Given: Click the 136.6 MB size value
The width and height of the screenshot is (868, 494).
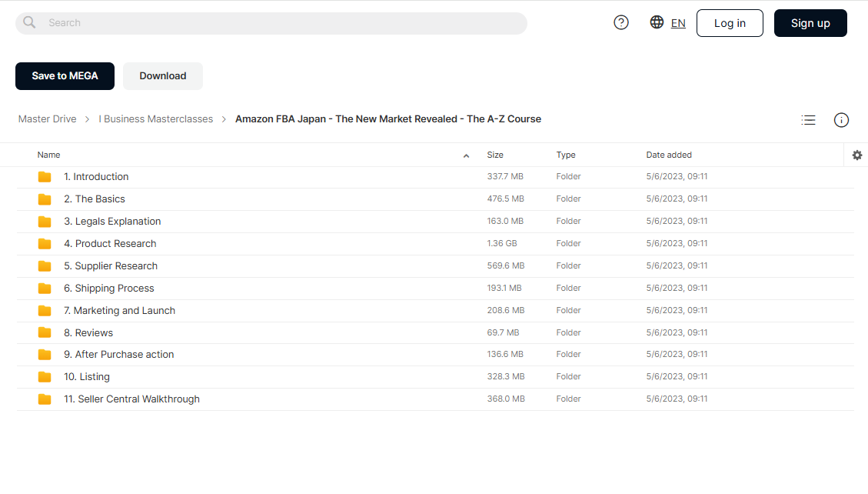Looking at the screenshot, I should 505,355.
